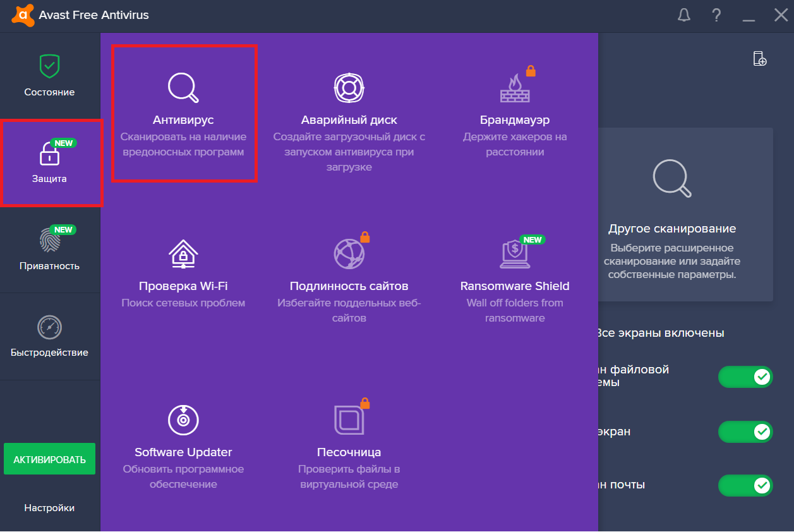Click the Песочница sandbox icon
Screen dimensions: 794x532
[349, 420]
